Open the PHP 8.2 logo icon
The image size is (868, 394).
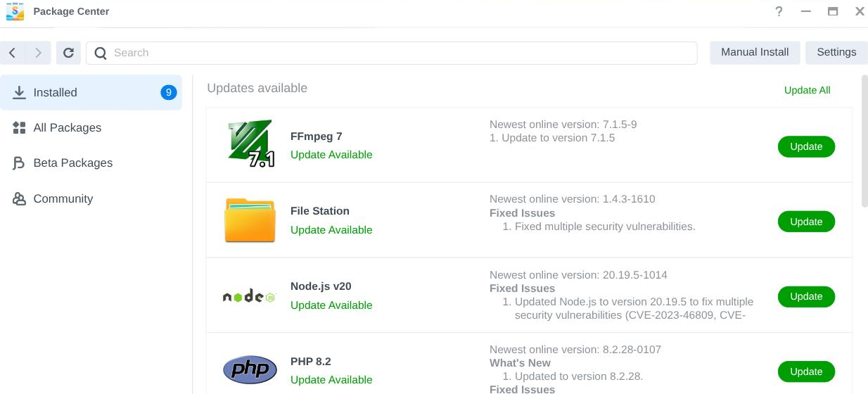click(250, 369)
